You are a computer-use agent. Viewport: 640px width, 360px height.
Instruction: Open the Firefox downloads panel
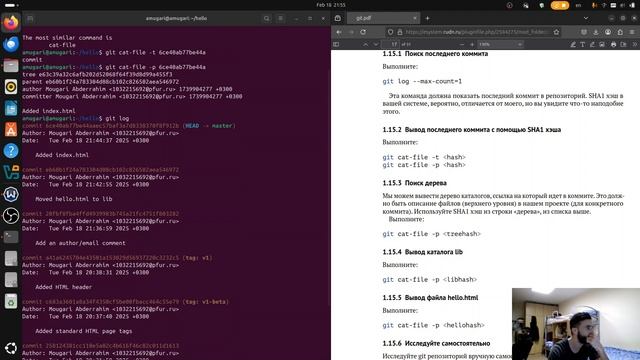[596, 32]
